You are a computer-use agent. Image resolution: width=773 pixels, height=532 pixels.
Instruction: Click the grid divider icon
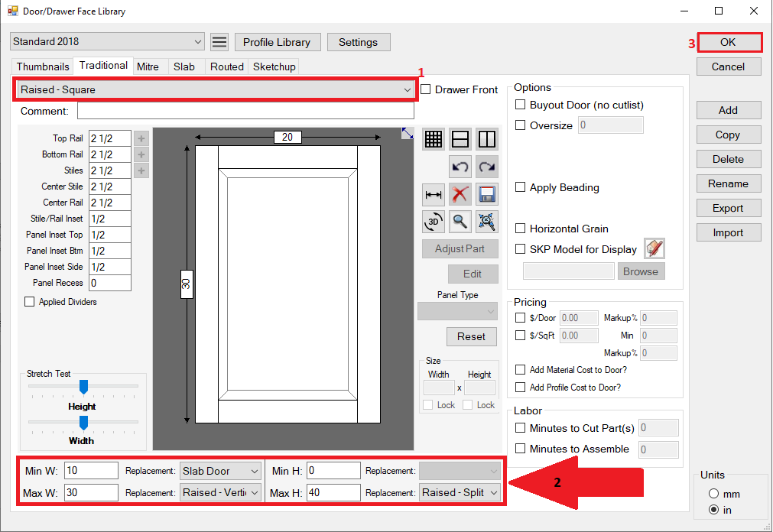pos(434,139)
